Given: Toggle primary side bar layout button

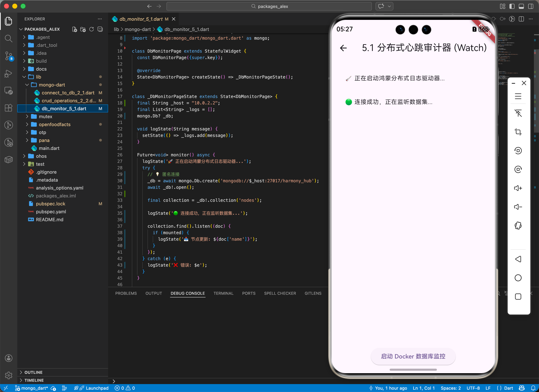Looking at the screenshot, I should click(512, 6).
